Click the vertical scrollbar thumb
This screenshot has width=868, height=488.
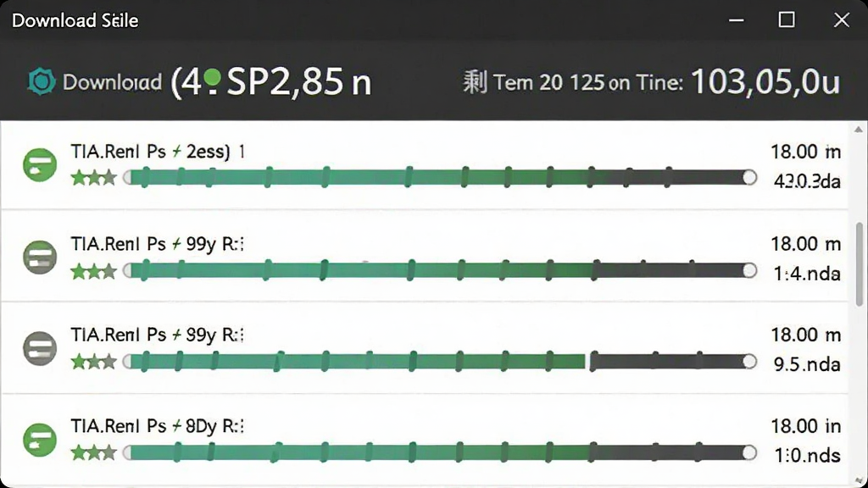point(860,264)
